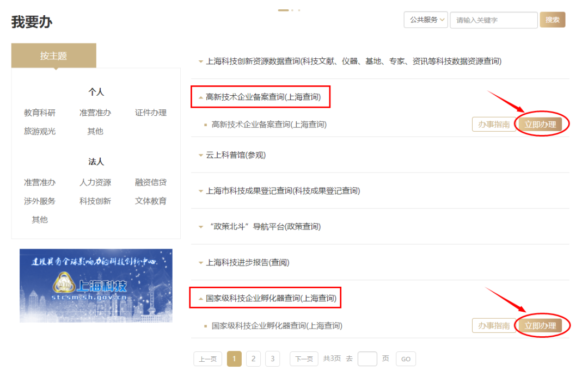Click the page number jump input box
Screen dimensions: 588x377
coord(367,359)
